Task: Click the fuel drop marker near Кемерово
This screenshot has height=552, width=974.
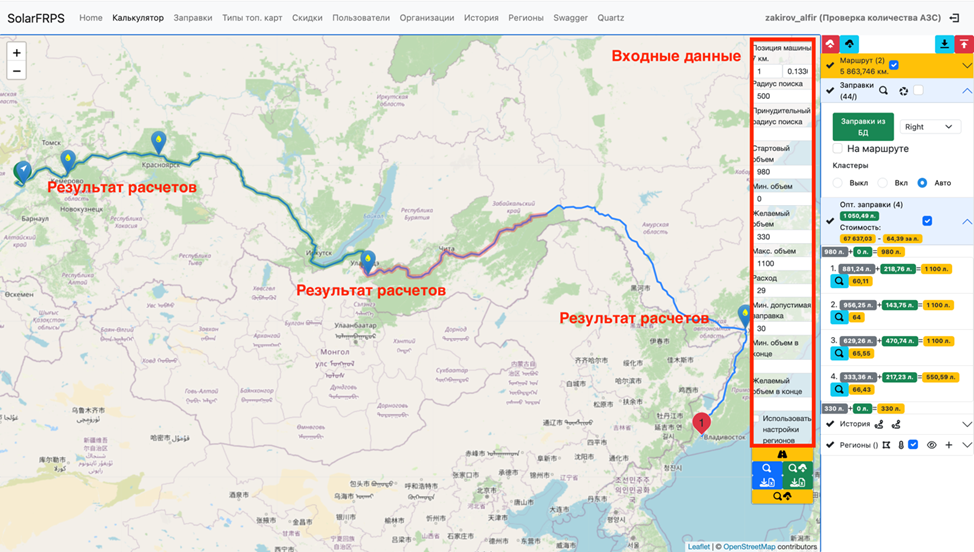Action: pos(68,161)
